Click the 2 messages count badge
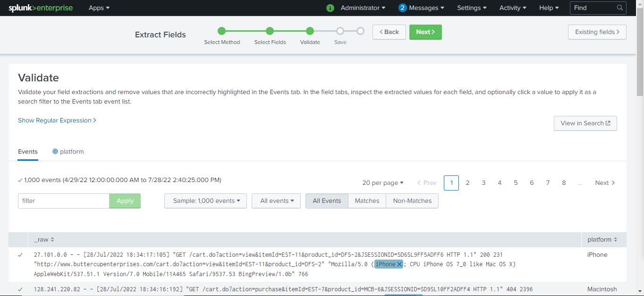The image size is (644, 296). [402, 8]
